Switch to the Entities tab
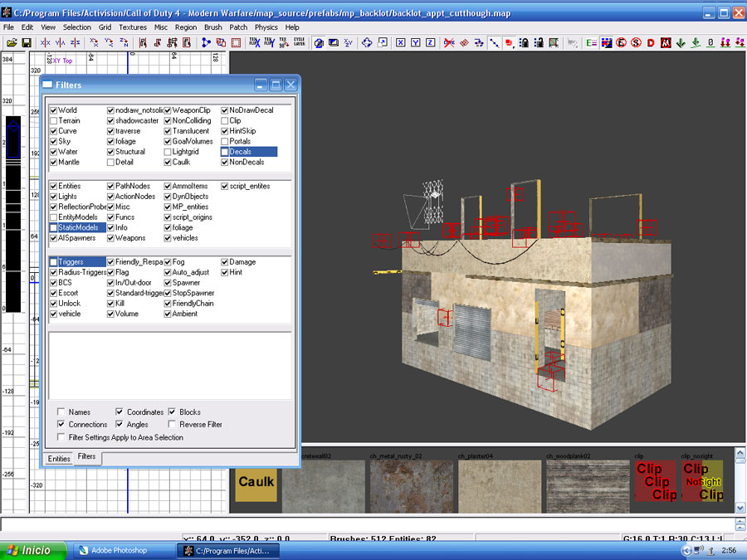 (x=59, y=459)
